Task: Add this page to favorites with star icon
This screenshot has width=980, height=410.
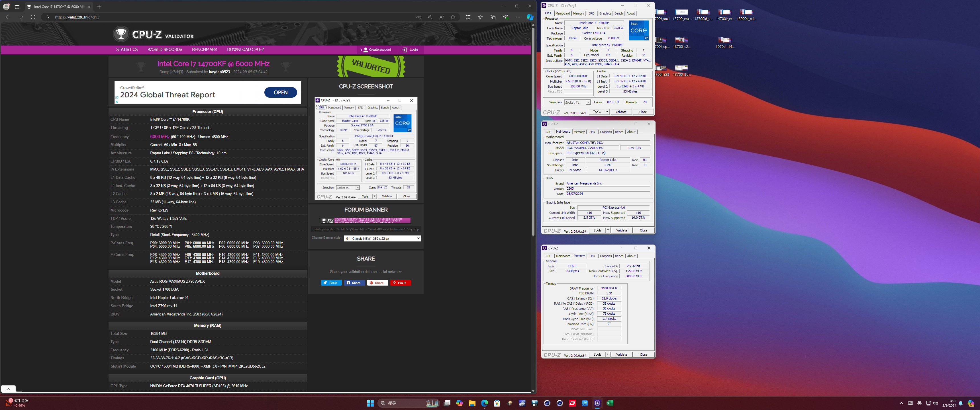Action: tap(453, 17)
